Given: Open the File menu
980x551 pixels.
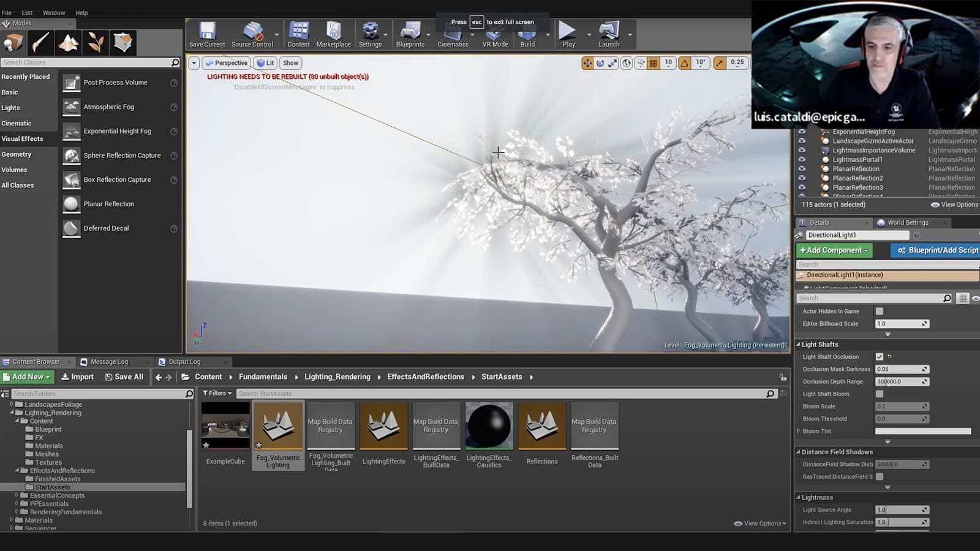Looking at the screenshot, I should click(7, 13).
